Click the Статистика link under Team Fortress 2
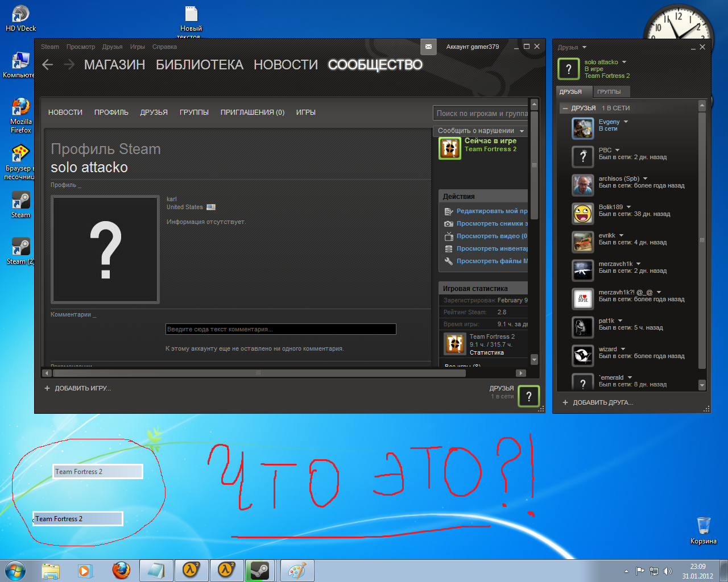 point(487,352)
